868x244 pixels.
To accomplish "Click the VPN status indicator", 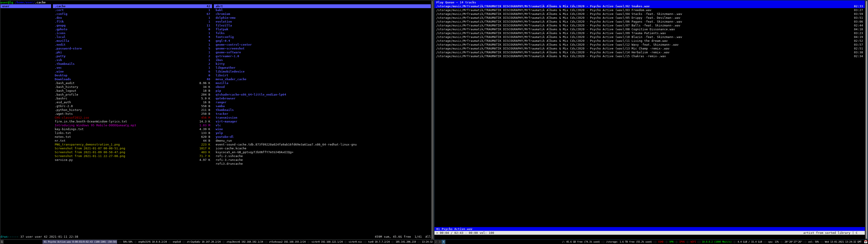I will [x=671, y=242].
